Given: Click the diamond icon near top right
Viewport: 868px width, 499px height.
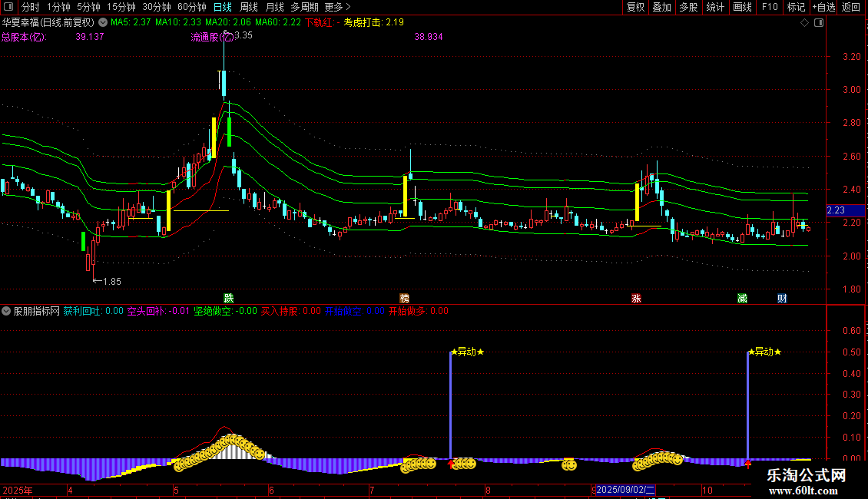Looking at the screenshot, I should coord(804,23).
